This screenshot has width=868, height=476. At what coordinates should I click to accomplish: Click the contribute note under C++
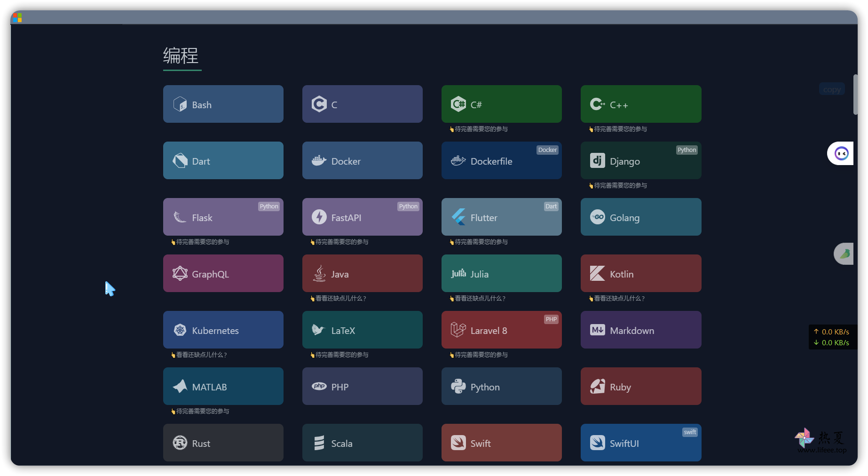(x=618, y=129)
